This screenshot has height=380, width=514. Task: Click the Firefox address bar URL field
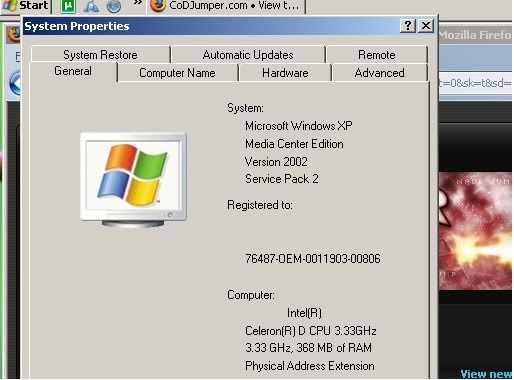(x=475, y=83)
